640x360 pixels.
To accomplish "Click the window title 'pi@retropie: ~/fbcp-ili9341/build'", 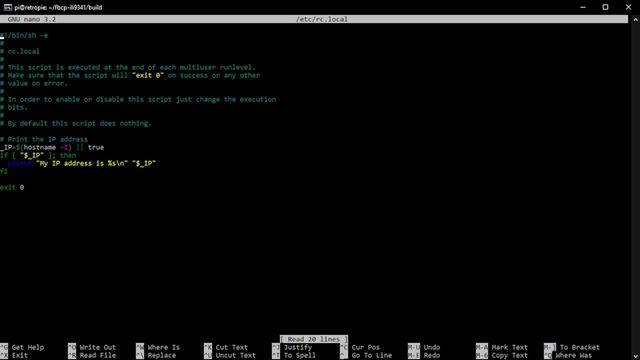I will [58, 7].
